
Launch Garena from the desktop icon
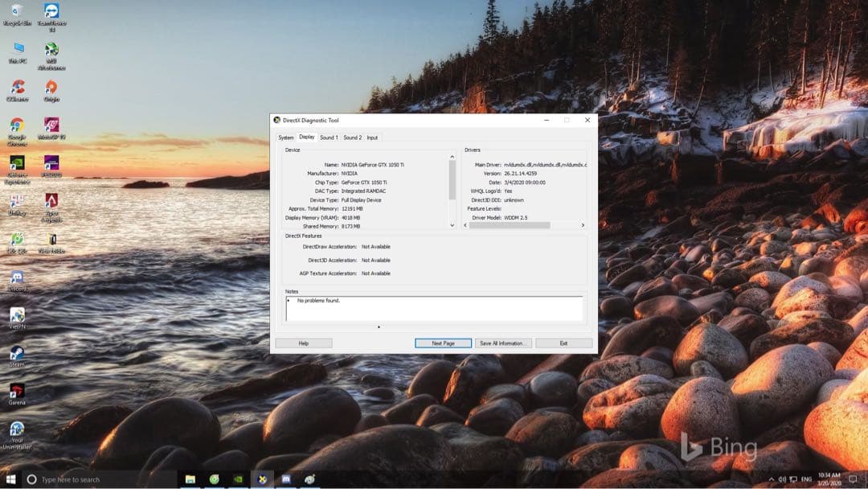point(17,392)
